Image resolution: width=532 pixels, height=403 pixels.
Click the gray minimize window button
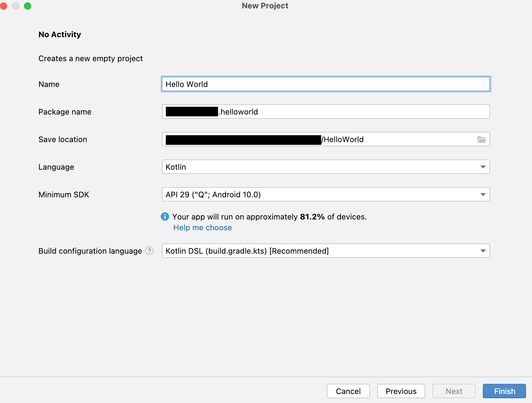pyautogui.click(x=16, y=6)
